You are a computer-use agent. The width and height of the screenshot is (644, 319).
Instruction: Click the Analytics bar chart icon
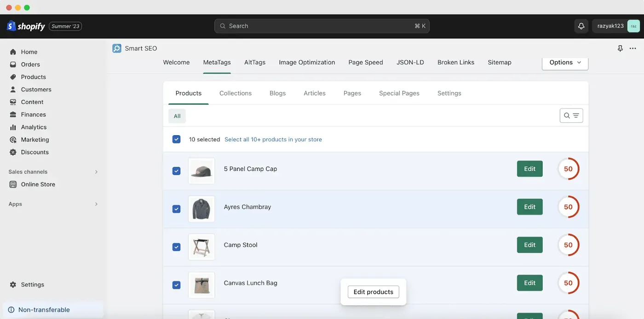(x=13, y=127)
